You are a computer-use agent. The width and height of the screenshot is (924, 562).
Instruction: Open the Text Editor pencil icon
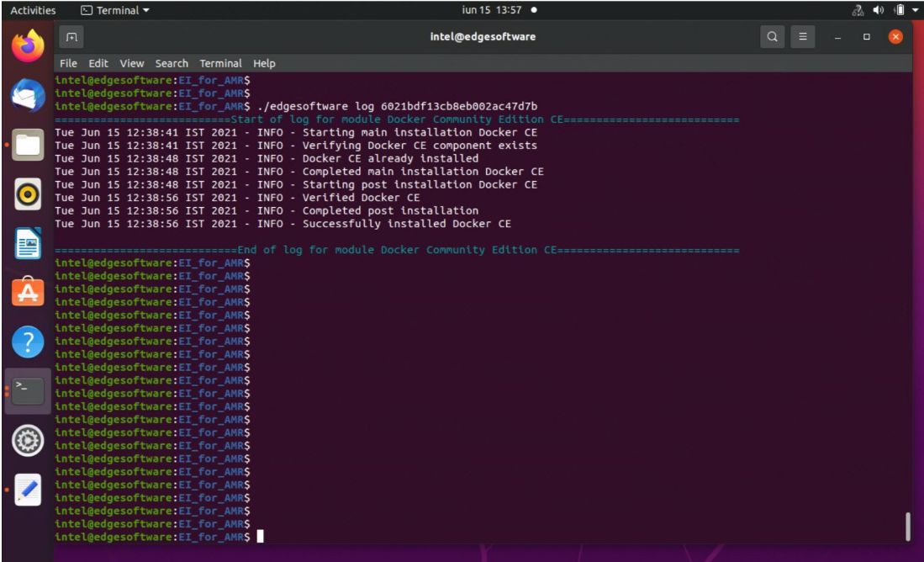(28, 490)
